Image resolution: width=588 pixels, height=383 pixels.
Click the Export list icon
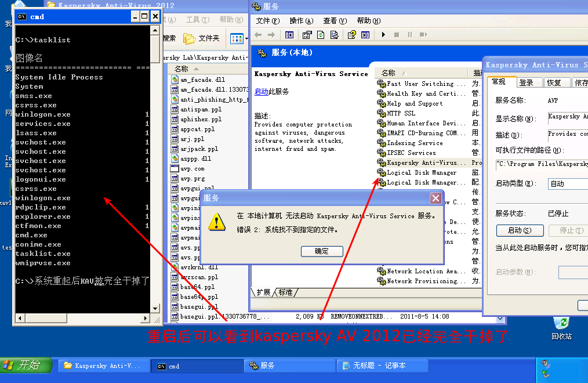click(334, 35)
